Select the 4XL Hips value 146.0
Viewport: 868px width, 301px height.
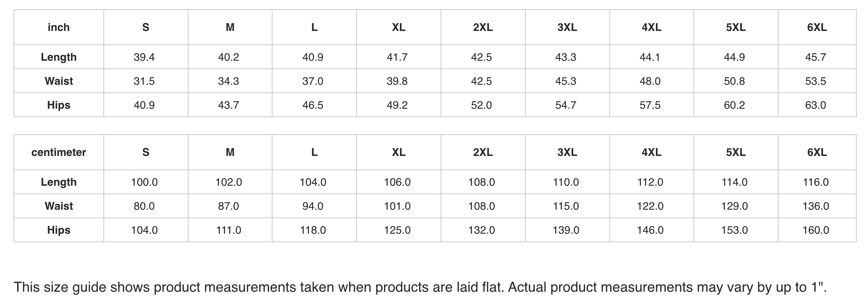click(650, 230)
